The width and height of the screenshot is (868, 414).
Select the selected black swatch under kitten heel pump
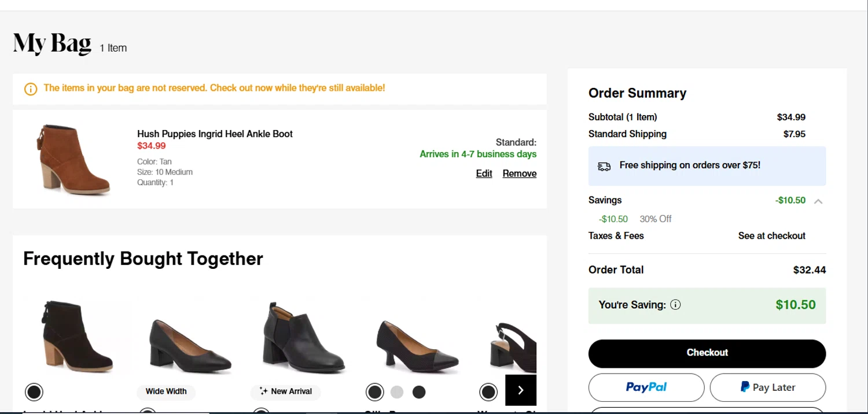coord(375,392)
